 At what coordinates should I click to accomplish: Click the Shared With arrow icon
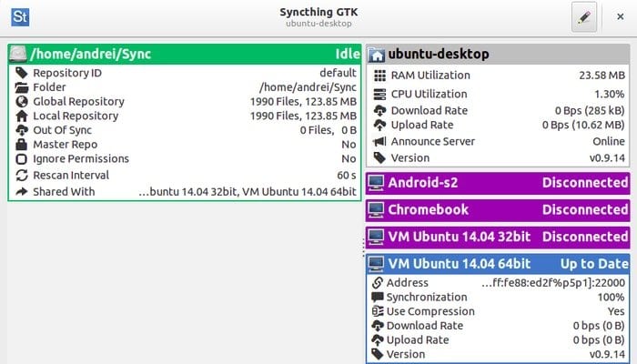(22, 191)
